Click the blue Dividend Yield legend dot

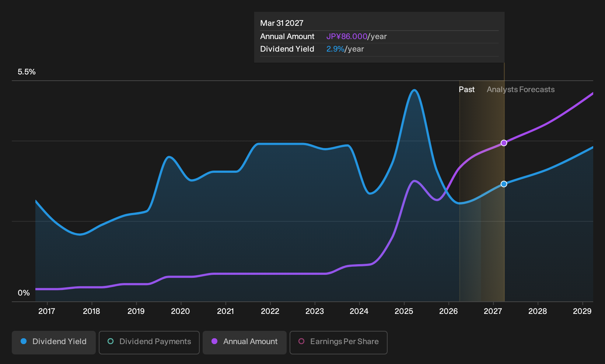24,341
